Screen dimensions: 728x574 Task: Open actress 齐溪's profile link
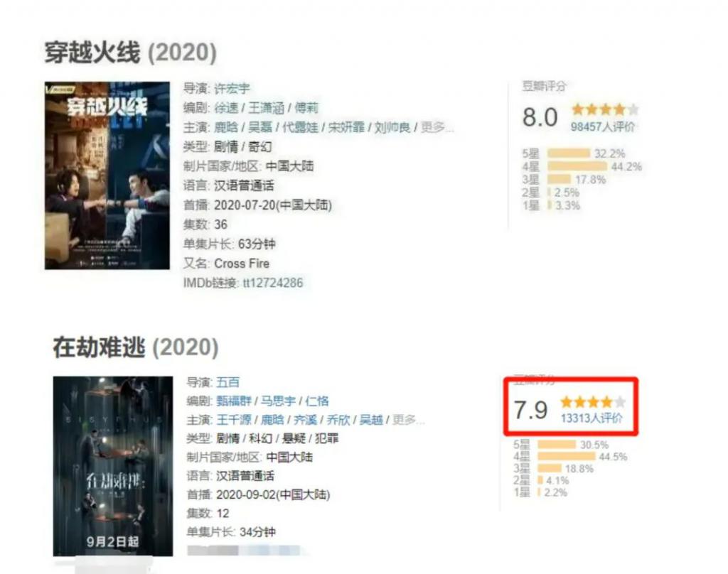click(305, 420)
